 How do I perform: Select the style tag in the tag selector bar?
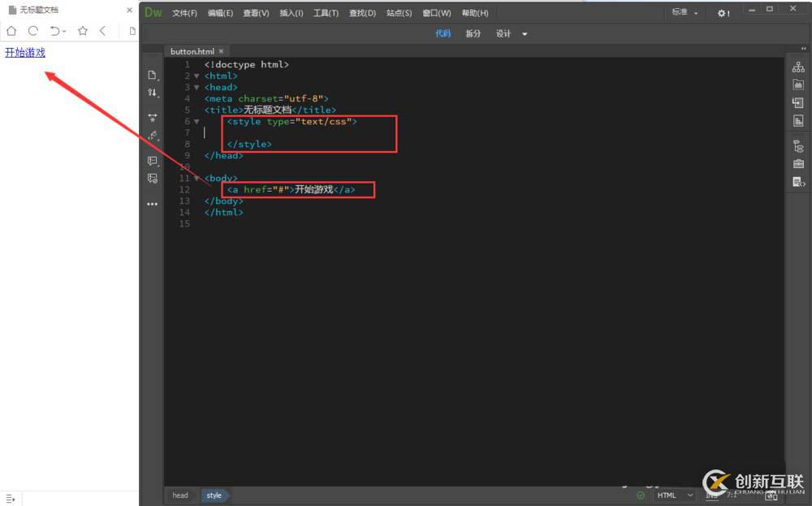[x=214, y=495]
